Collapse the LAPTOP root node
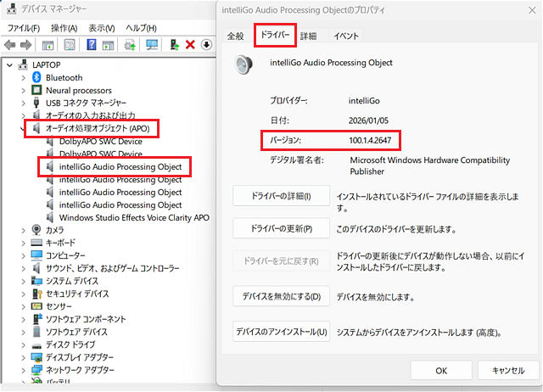The height and width of the screenshot is (392, 543). [x=9, y=65]
